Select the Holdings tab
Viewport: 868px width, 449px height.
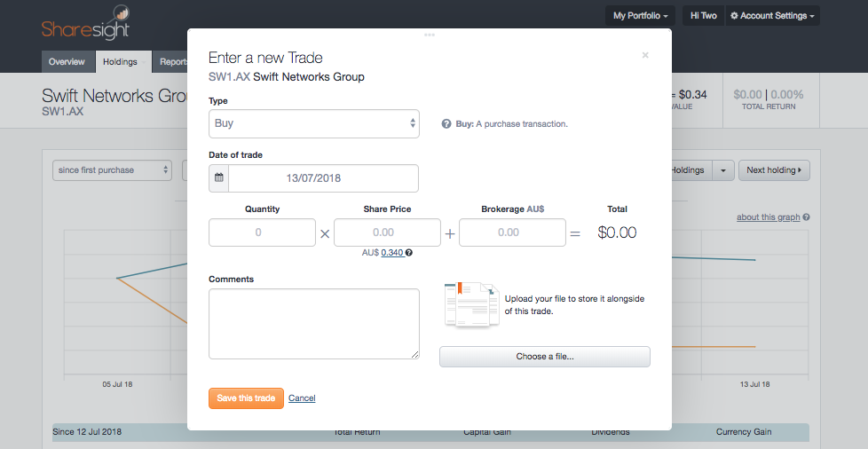point(123,61)
